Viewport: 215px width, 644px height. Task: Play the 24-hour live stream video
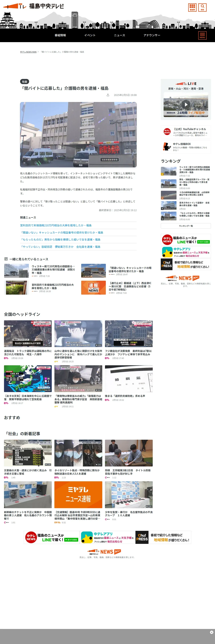(186, 104)
